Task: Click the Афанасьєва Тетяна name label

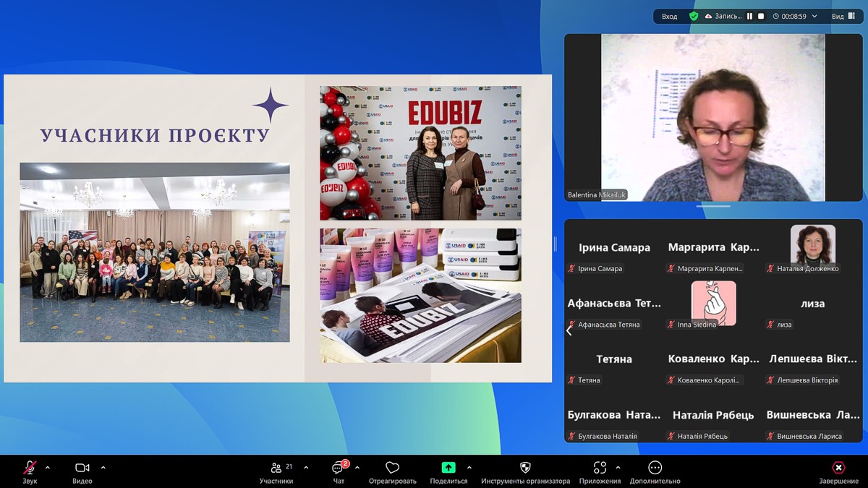Action: [609, 325]
